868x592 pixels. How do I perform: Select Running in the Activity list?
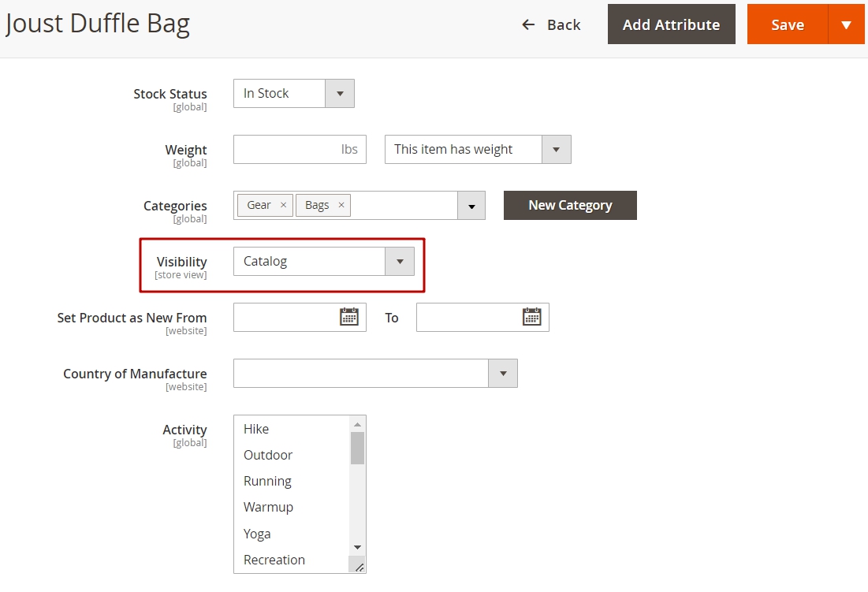(292, 482)
